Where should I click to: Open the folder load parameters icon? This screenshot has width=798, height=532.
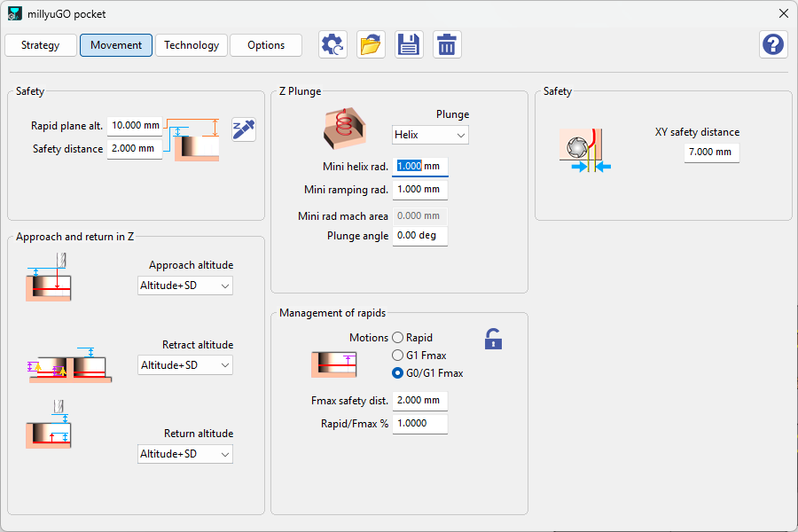[371, 45]
